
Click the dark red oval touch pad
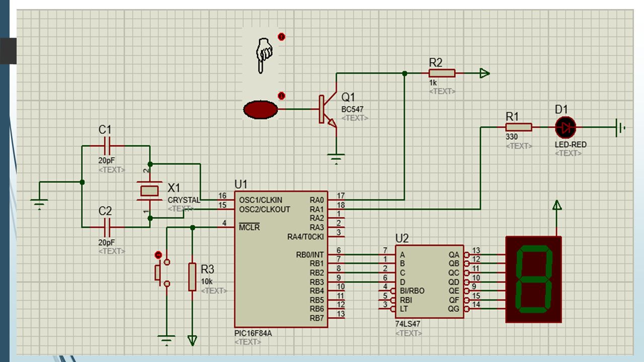(x=261, y=109)
